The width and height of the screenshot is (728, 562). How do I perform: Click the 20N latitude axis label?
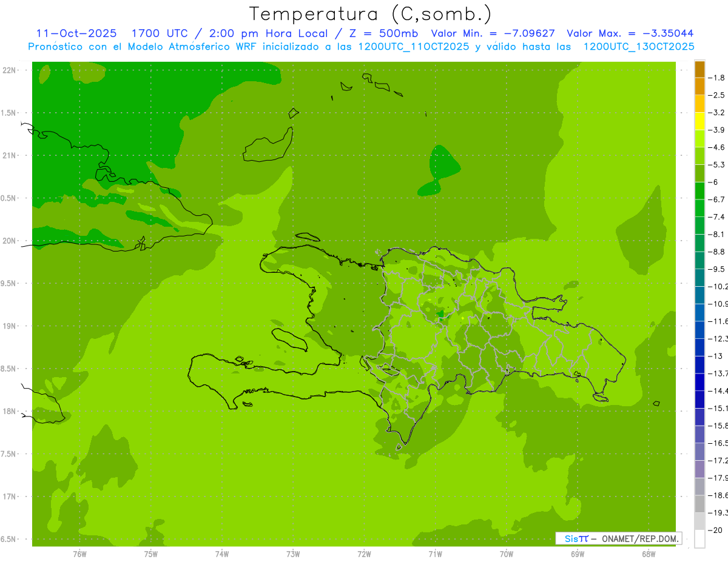coord(10,241)
